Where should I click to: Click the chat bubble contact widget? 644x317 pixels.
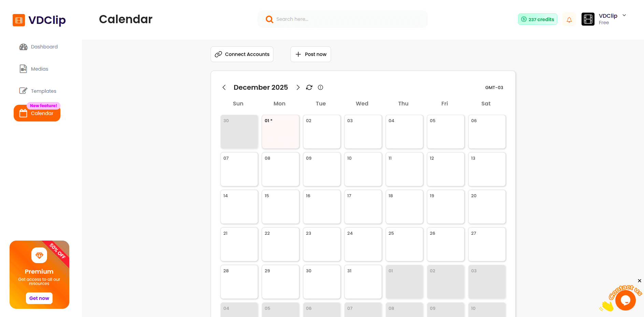click(x=626, y=300)
